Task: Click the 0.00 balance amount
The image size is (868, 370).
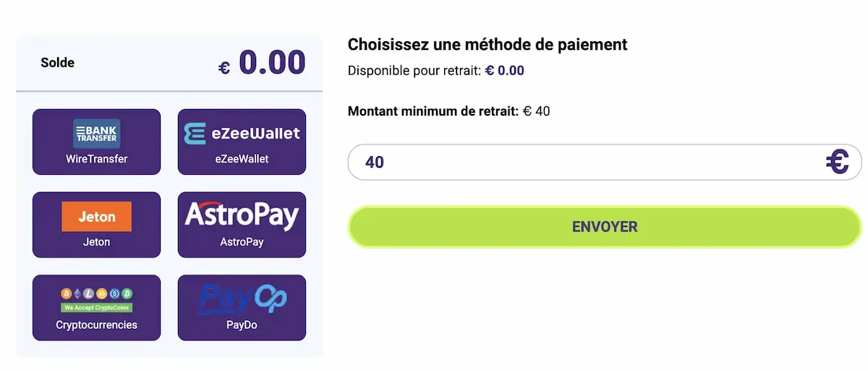Action: 272,63
